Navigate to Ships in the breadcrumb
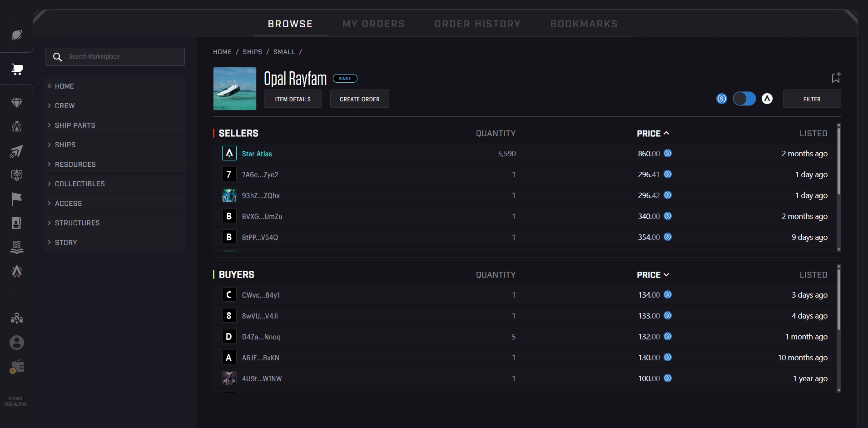 [252, 52]
